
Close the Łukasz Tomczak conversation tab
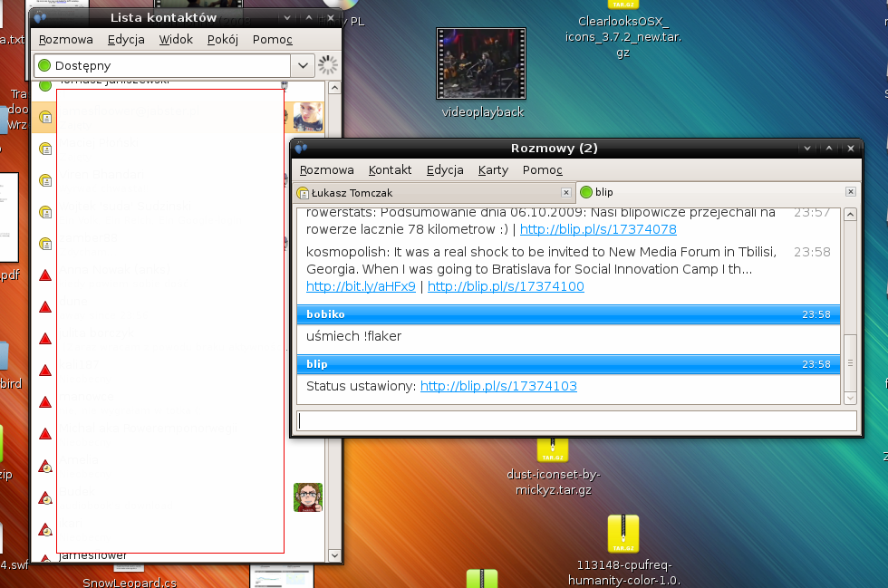[566, 192]
